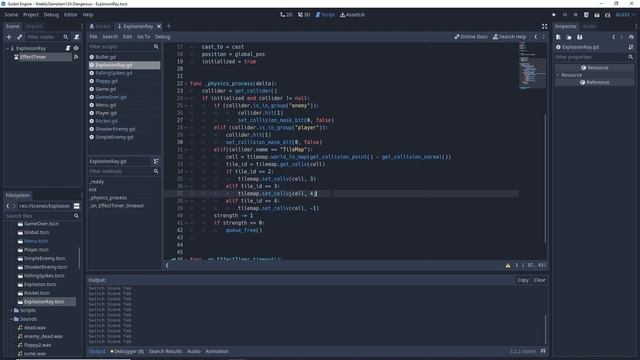Go back in FileSystem history

(x=8, y=206)
